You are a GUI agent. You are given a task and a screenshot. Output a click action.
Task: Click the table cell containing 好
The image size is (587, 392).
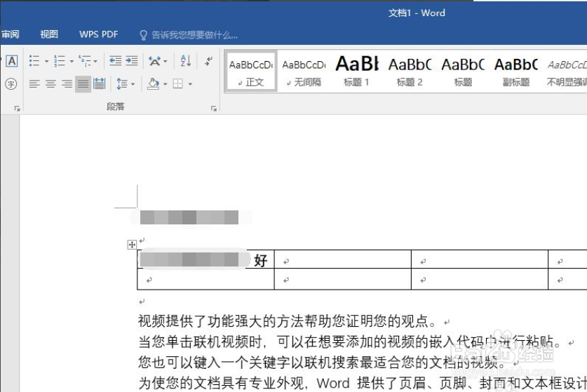pos(206,259)
